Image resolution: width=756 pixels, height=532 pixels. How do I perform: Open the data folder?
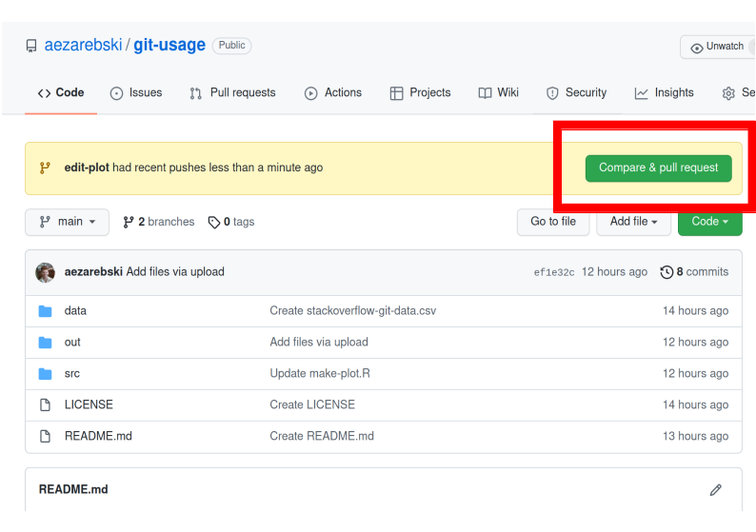[x=75, y=311]
